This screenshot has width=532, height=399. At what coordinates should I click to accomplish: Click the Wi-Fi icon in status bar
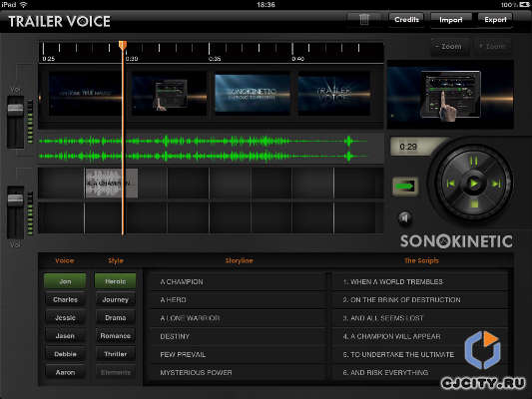point(23,4)
